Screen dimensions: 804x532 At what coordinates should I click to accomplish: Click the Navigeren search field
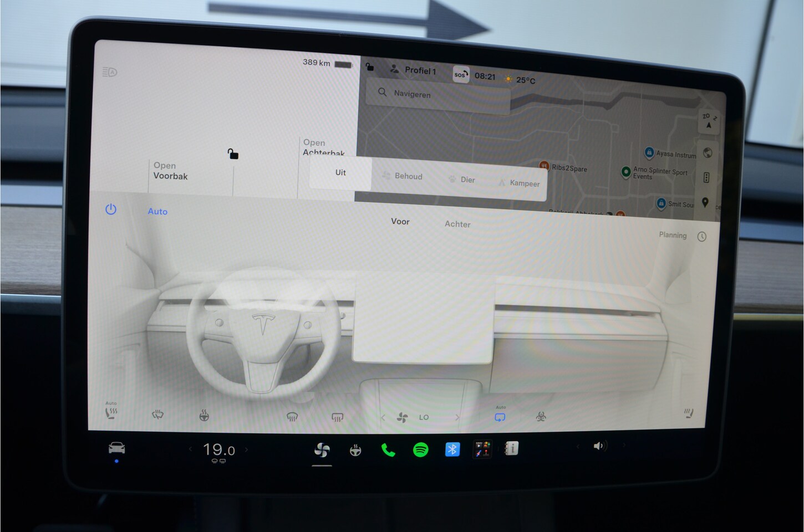coord(438,95)
